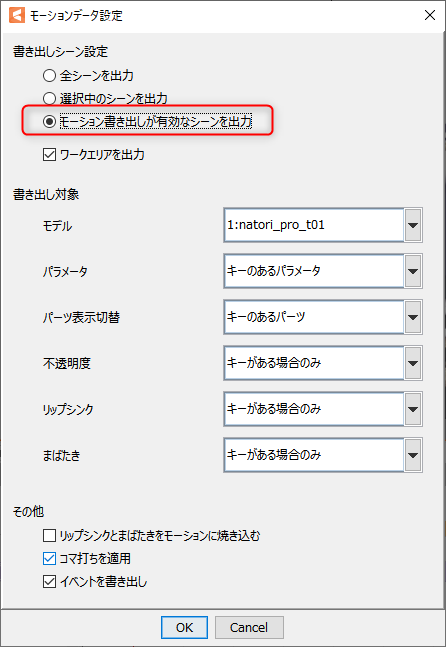
Task: Uncheck ワークエリアを出力 checkbox
Action: pyautogui.click(x=50, y=155)
